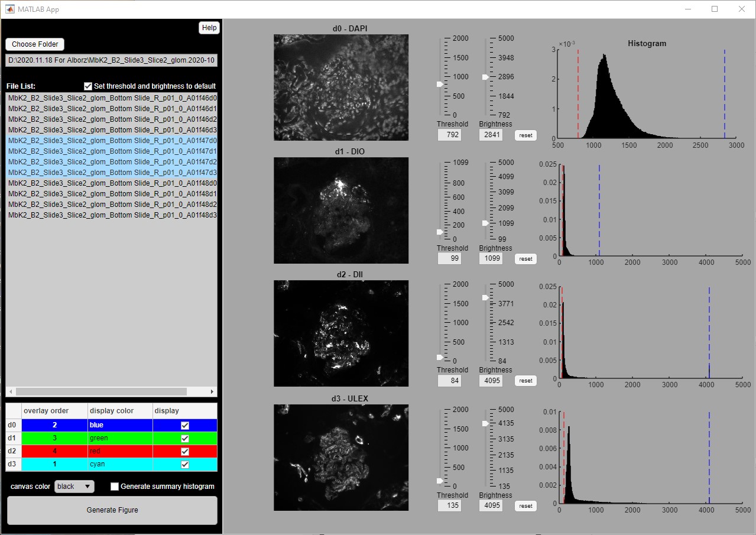Enable Generate summary histogram checkbox

(115, 487)
